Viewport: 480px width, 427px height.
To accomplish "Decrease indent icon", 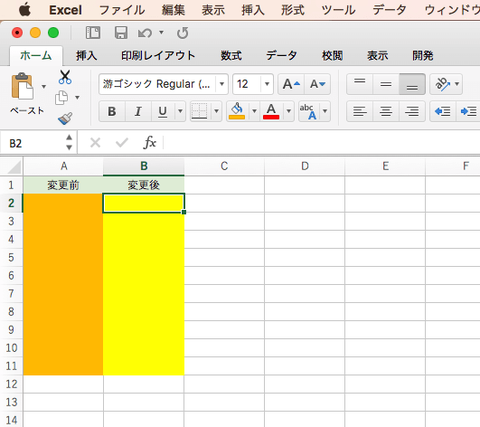I will pyautogui.click(x=443, y=111).
